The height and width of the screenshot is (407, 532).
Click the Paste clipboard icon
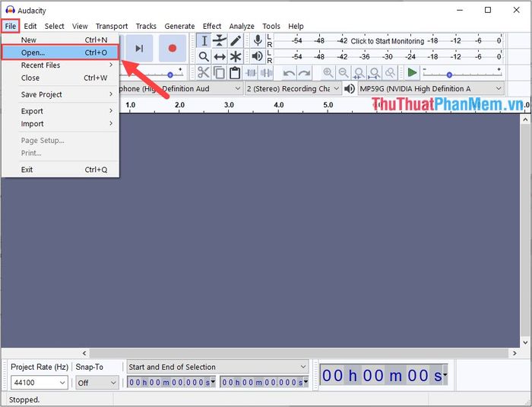[235, 72]
